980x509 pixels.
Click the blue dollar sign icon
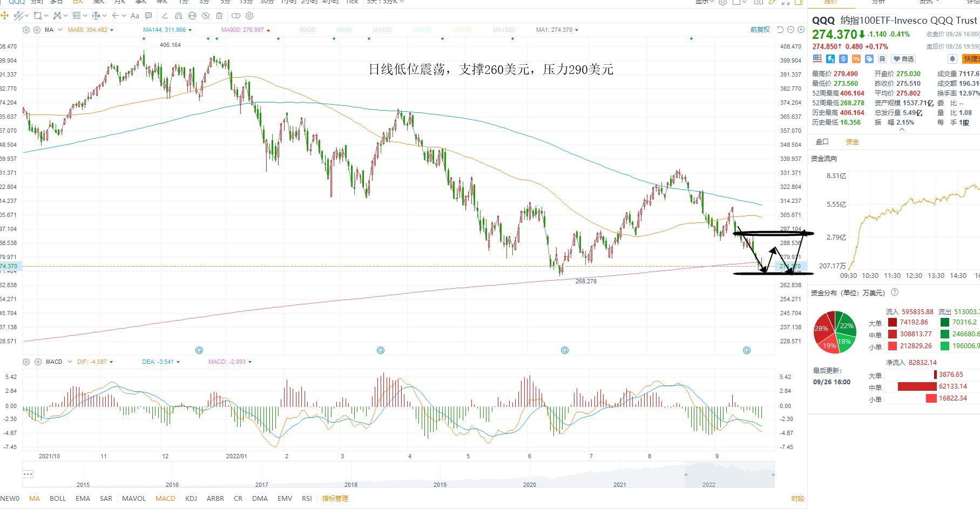point(843,59)
